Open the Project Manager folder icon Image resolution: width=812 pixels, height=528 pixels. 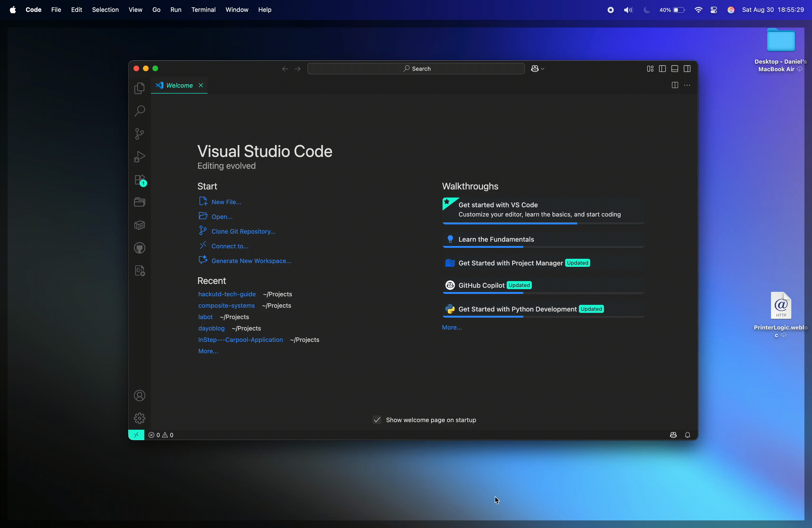click(140, 202)
